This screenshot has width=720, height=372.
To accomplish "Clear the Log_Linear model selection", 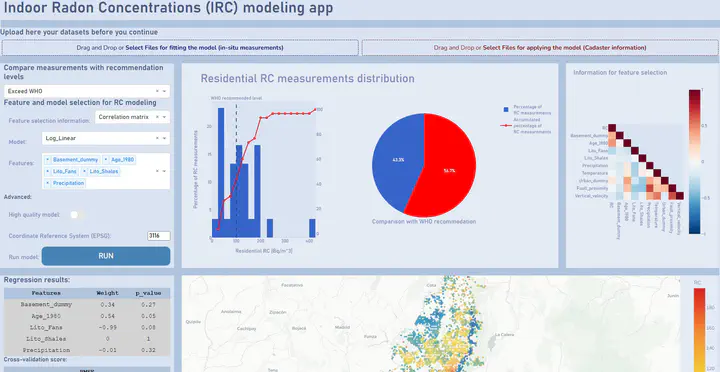I will click(x=157, y=138).
